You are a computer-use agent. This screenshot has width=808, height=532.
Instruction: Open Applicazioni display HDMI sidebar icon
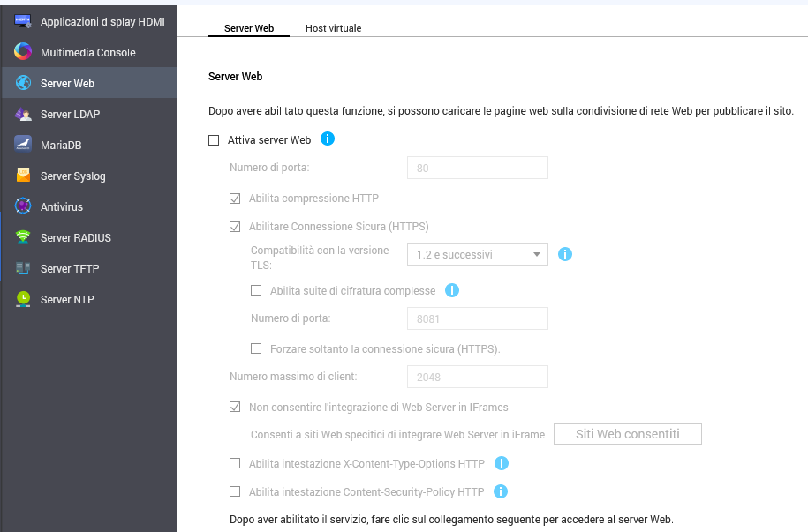[x=23, y=21]
